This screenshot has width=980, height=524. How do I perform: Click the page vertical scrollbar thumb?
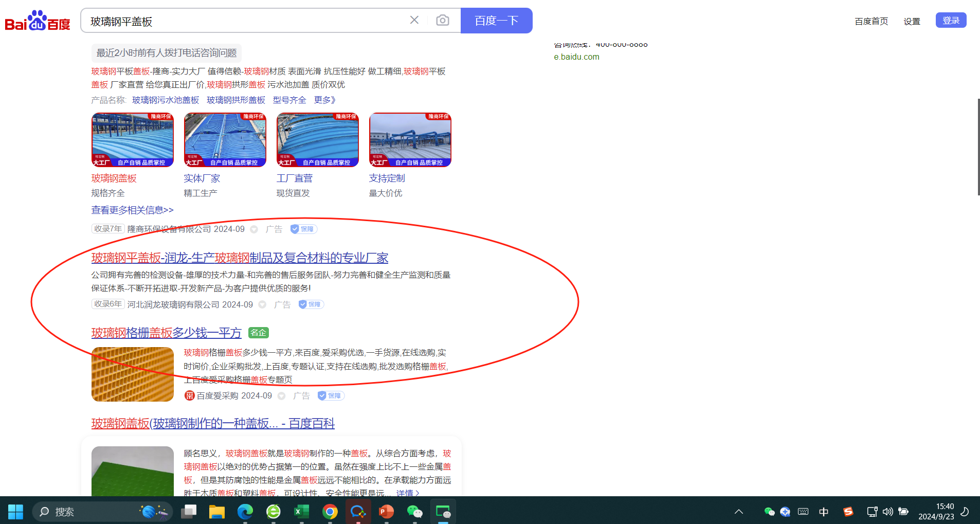pos(978,147)
